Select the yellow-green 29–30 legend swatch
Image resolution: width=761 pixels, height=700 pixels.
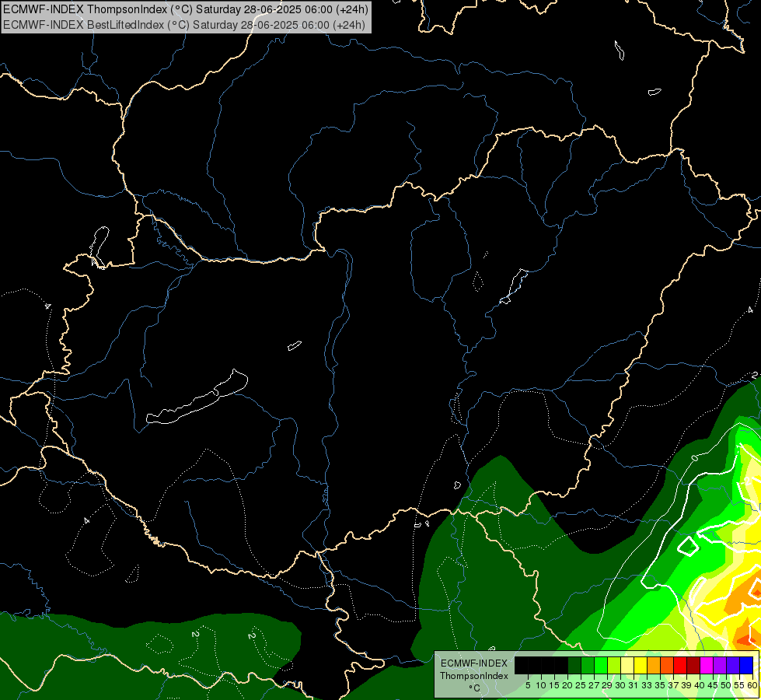pos(614,665)
